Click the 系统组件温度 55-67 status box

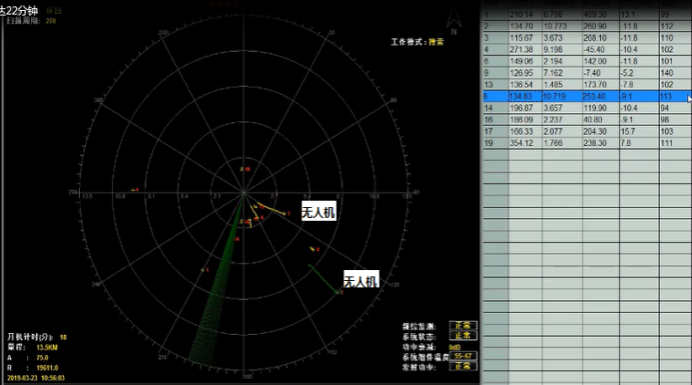[x=463, y=356]
